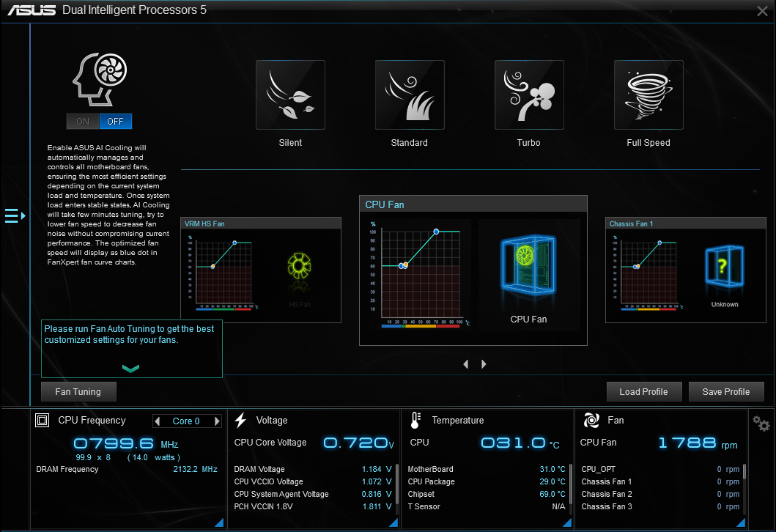This screenshot has height=532, width=776.
Task: Click the Load Profile button
Action: 643,392
